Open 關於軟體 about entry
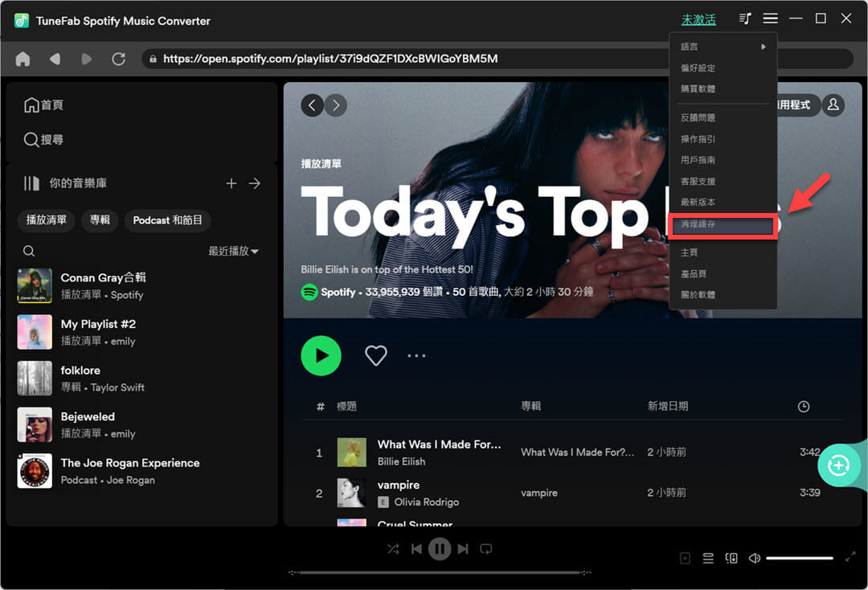868x590 pixels. (723, 294)
